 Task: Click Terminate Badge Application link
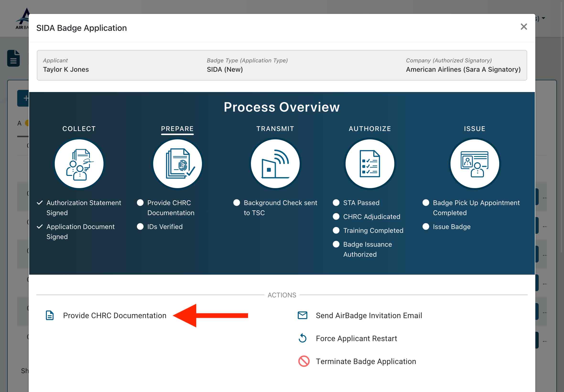pos(366,361)
